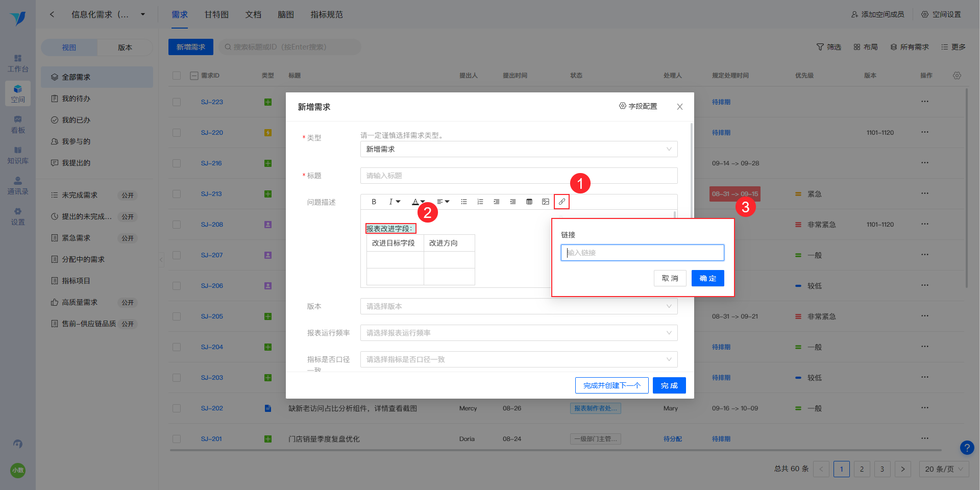Open more actions for SJ-223 row
This screenshot has width=980, height=490.
(x=925, y=102)
